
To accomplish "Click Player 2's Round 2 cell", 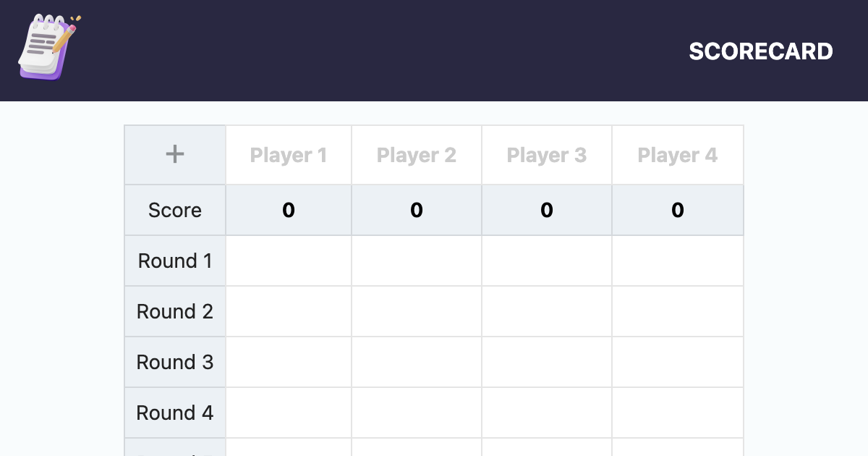I will click(417, 311).
